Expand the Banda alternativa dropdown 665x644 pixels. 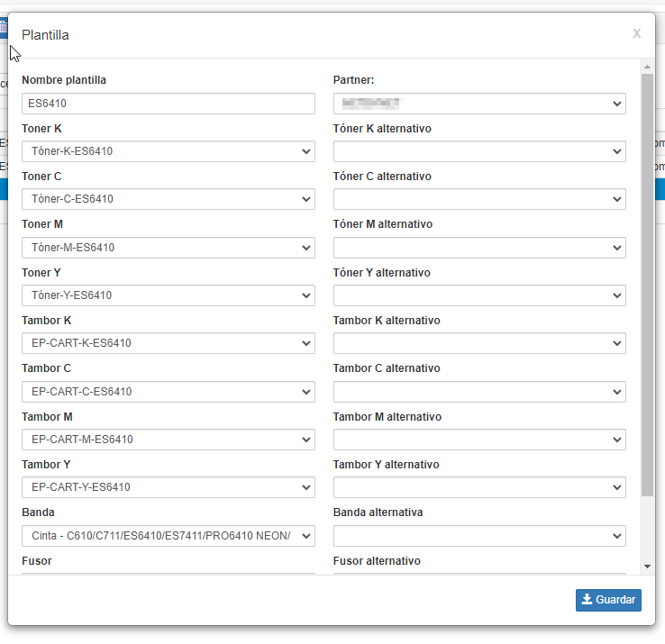(x=478, y=536)
